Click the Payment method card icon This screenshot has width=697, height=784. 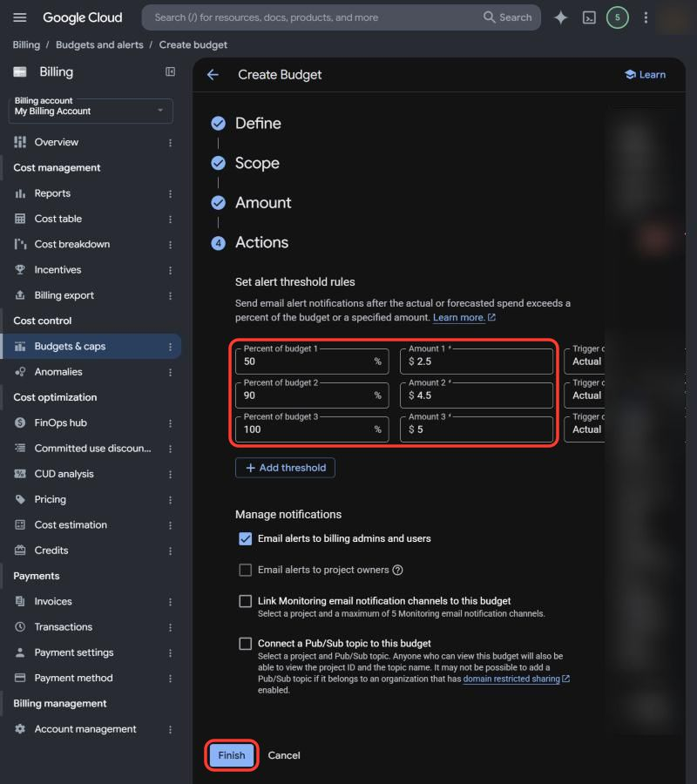coord(20,678)
